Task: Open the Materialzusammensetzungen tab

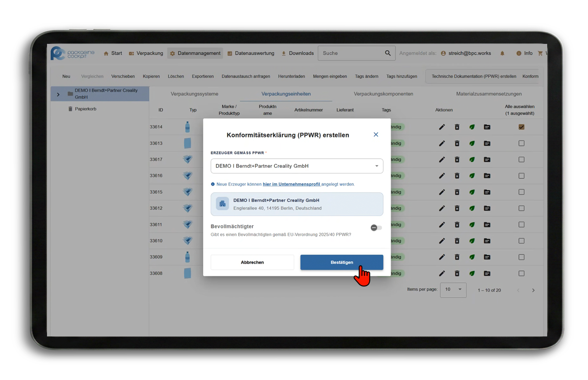Action: click(x=489, y=94)
